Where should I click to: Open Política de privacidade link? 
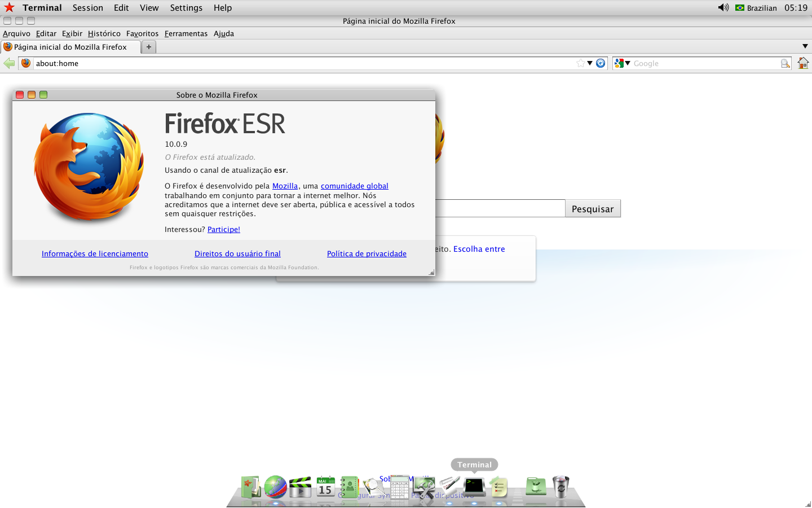(367, 253)
